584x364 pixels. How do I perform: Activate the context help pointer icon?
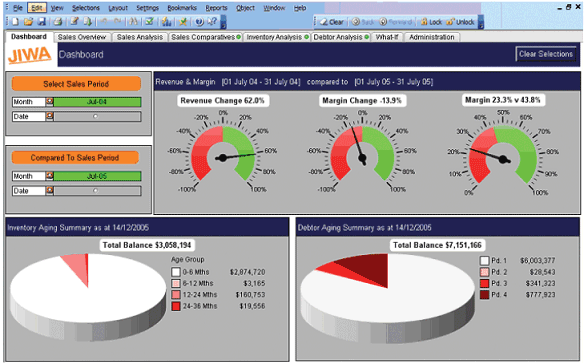click(x=212, y=22)
